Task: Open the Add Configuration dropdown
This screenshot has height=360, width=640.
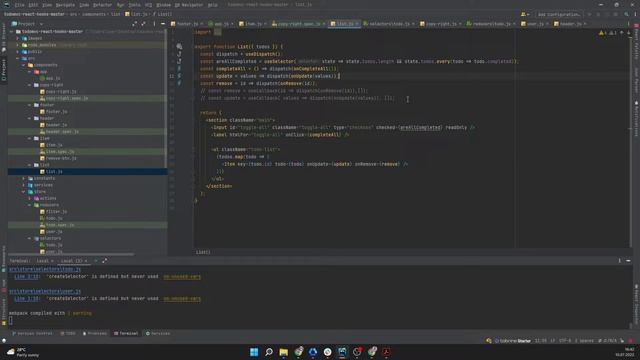Action: pos(559,14)
